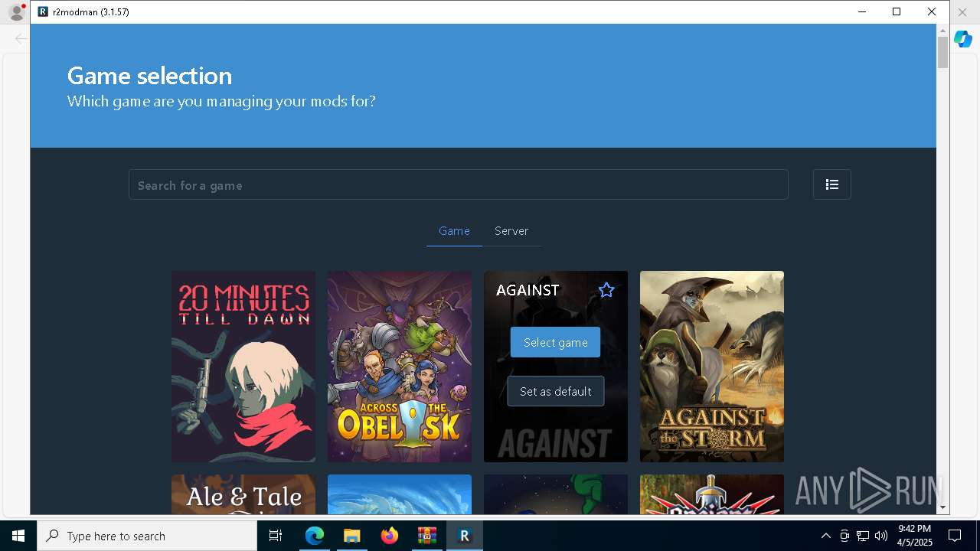Toggle the list view layout button
The width and height of the screenshot is (980, 551).
pos(831,184)
